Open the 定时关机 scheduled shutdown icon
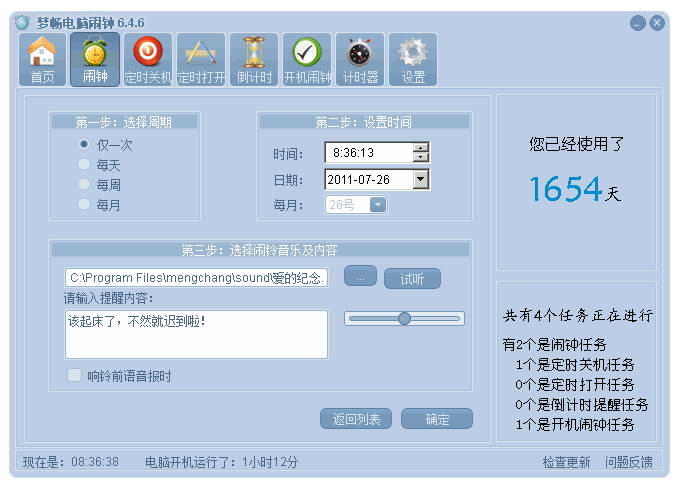Image resolution: width=679 pixels, height=486 pixels. click(147, 58)
